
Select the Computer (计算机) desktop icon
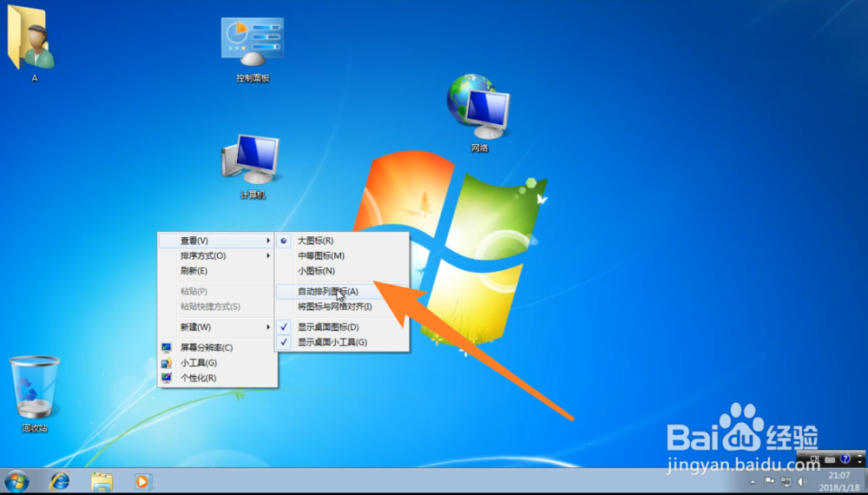pyautogui.click(x=252, y=166)
